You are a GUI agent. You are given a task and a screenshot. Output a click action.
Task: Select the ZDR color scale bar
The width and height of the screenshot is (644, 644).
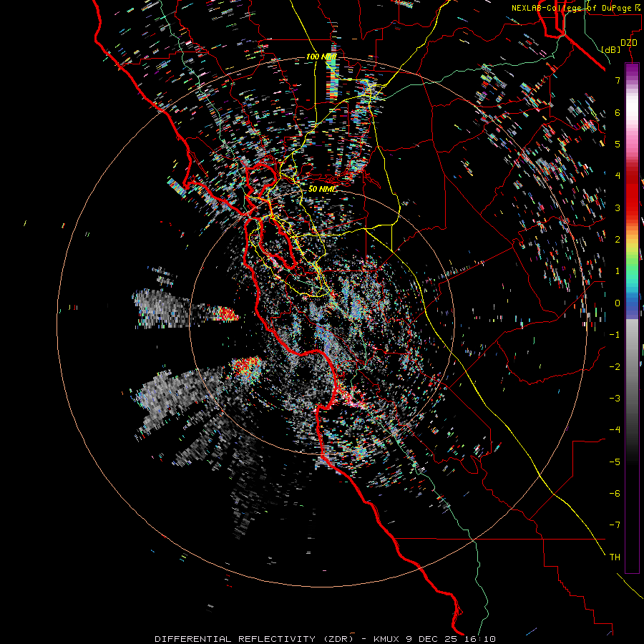pos(632,318)
